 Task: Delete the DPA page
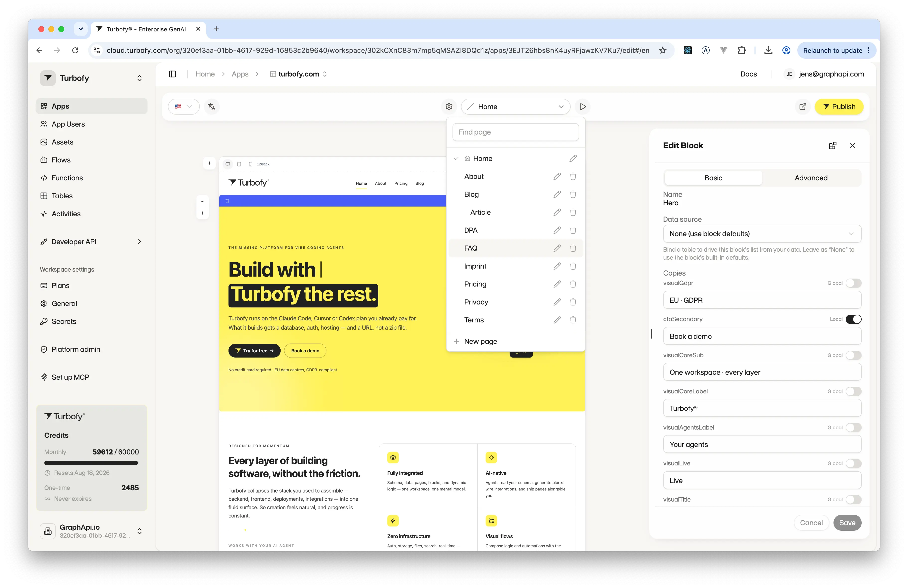[573, 230]
